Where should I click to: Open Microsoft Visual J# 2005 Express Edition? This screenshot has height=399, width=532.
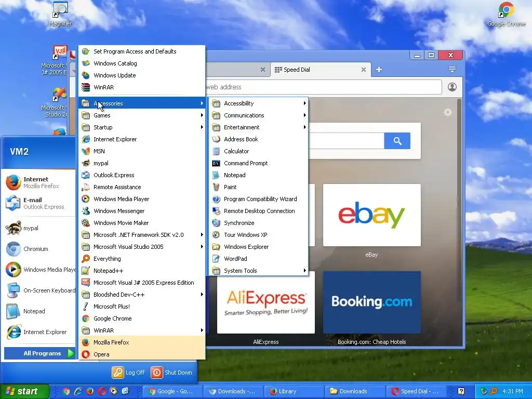pyautogui.click(x=142, y=283)
